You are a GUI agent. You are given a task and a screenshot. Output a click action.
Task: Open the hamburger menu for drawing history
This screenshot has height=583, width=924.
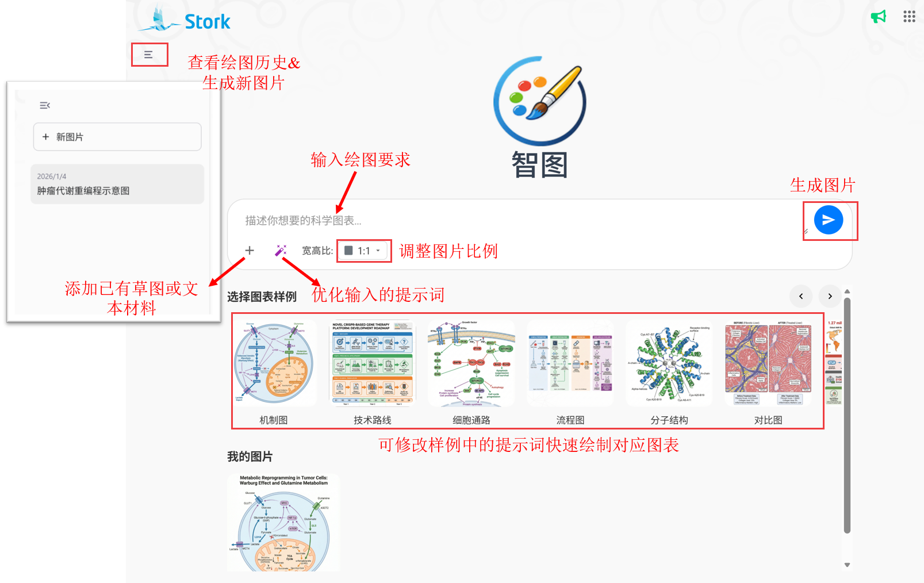[x=148, y=55]
